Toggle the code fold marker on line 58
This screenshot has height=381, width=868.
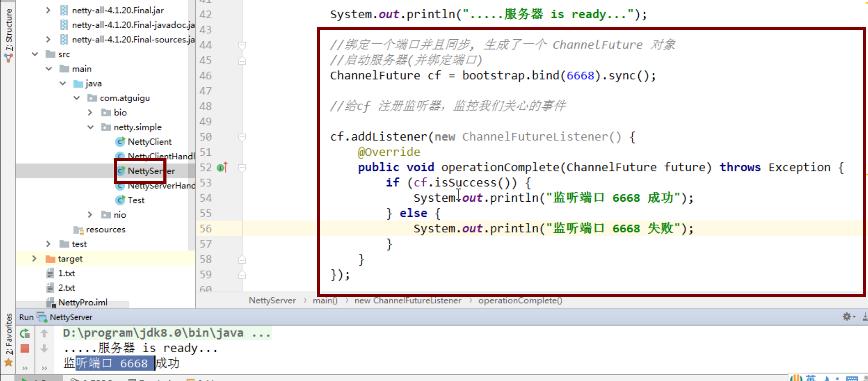[x=242, y=259]
